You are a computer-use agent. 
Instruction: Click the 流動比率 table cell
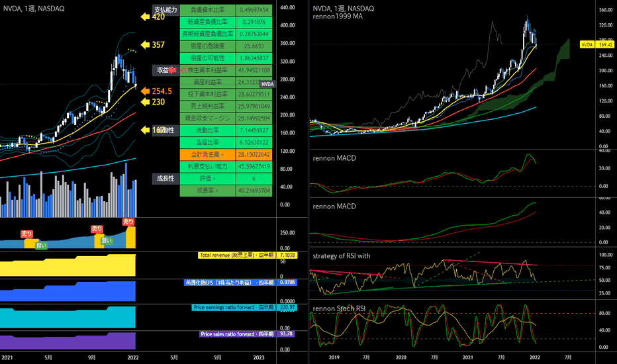coord(208,130)
